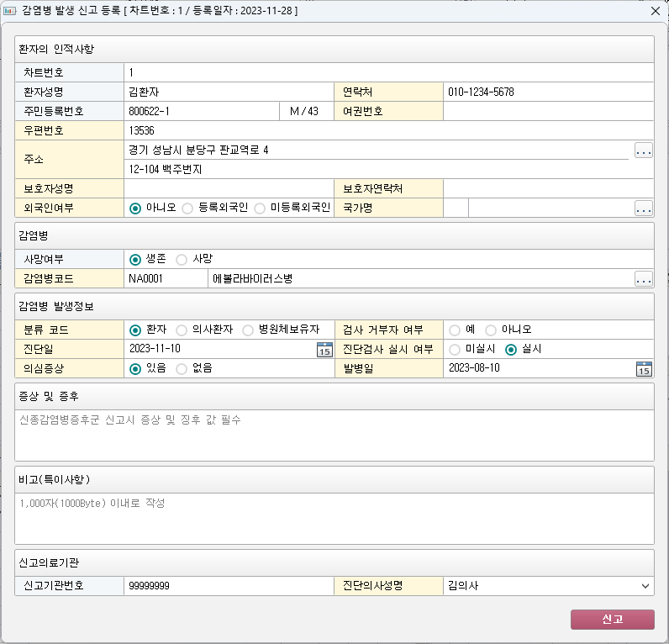Screen dimensions: 669x644
Task: Click the 보호자성명 input field
Action: tap(228, 188)
